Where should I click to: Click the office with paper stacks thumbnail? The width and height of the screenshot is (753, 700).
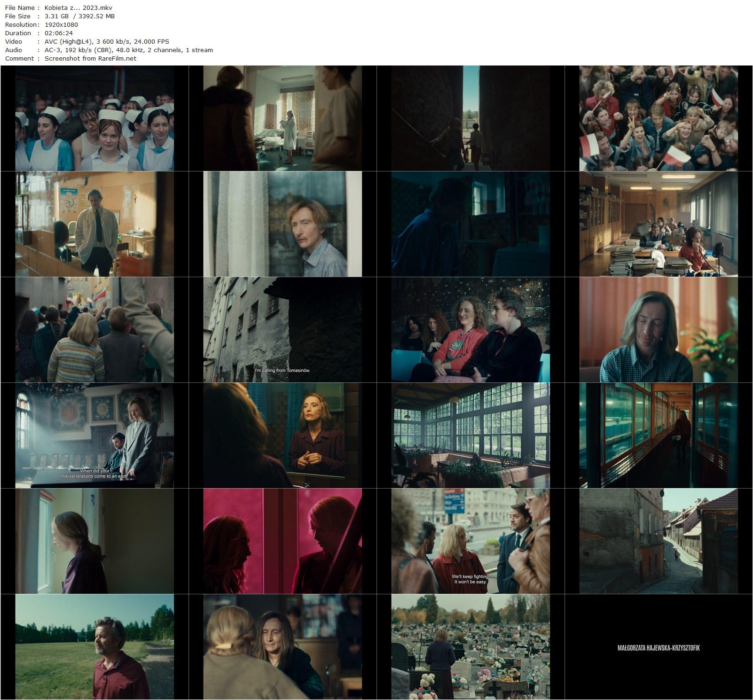658,226
